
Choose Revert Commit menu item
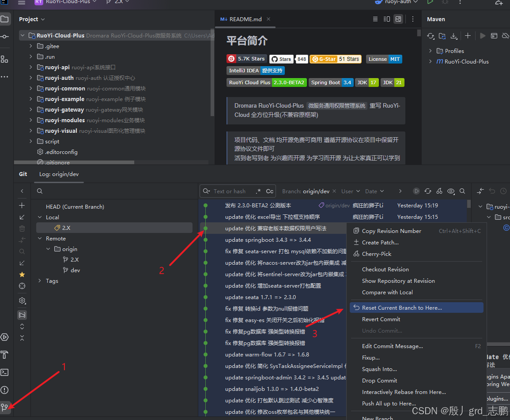point(416,319)
